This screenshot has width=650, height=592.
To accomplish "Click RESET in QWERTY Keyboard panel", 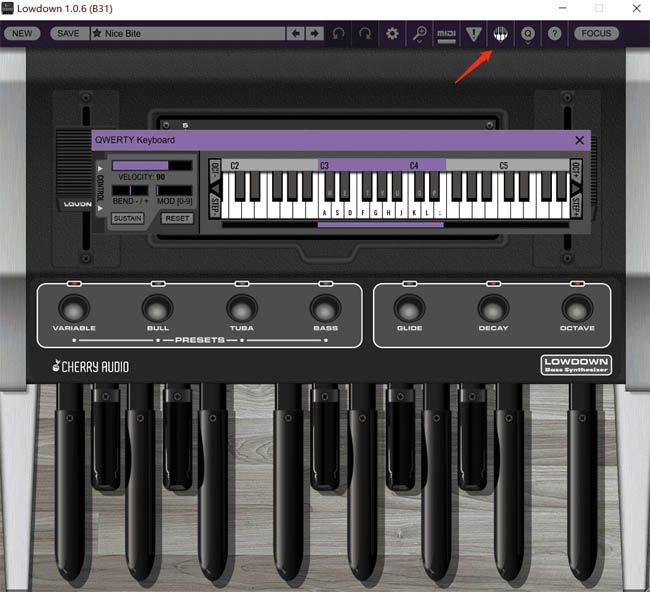I will point(177,218).
